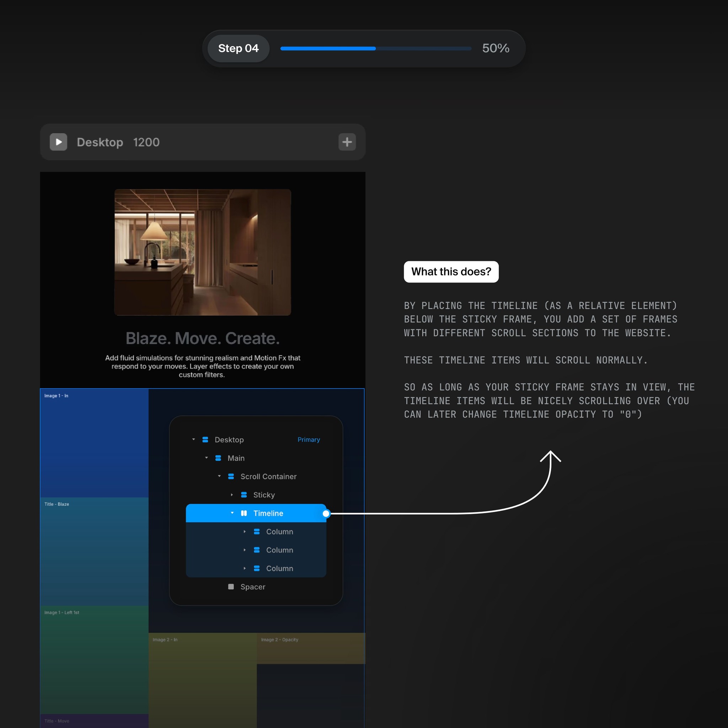Expand the Sticky layer children
The height and width of the screenshot is (728, 728).
coord(232,495)
